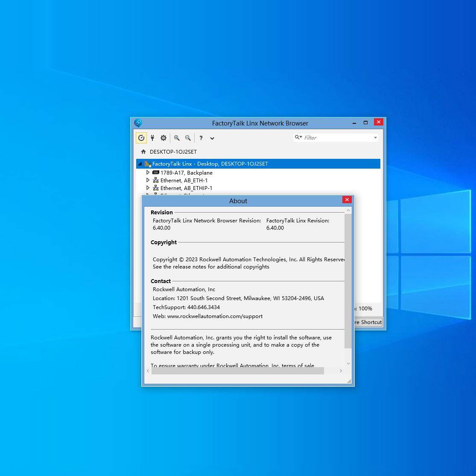Image resolution: width=476 pixels, height=476 pixels.
Task: Click the horizontal scrollbar thumb in About
Action: point(238,371)
